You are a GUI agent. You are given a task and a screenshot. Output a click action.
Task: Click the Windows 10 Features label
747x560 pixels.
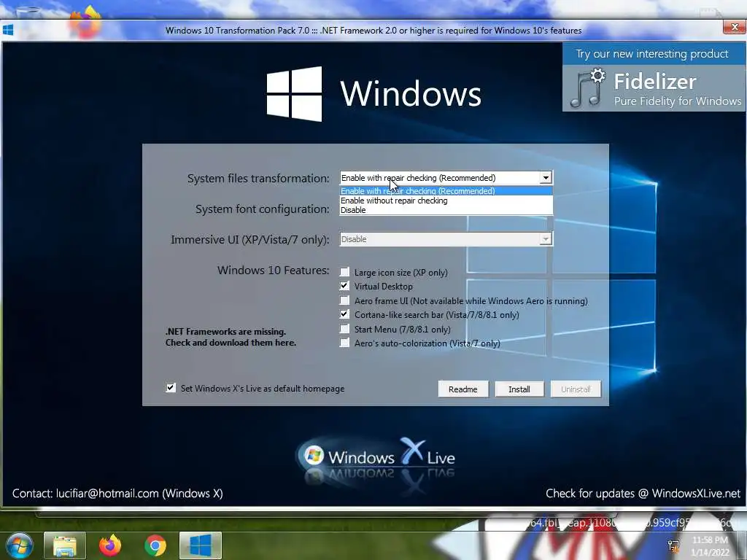pyautogui.click(x=274, y=270)
